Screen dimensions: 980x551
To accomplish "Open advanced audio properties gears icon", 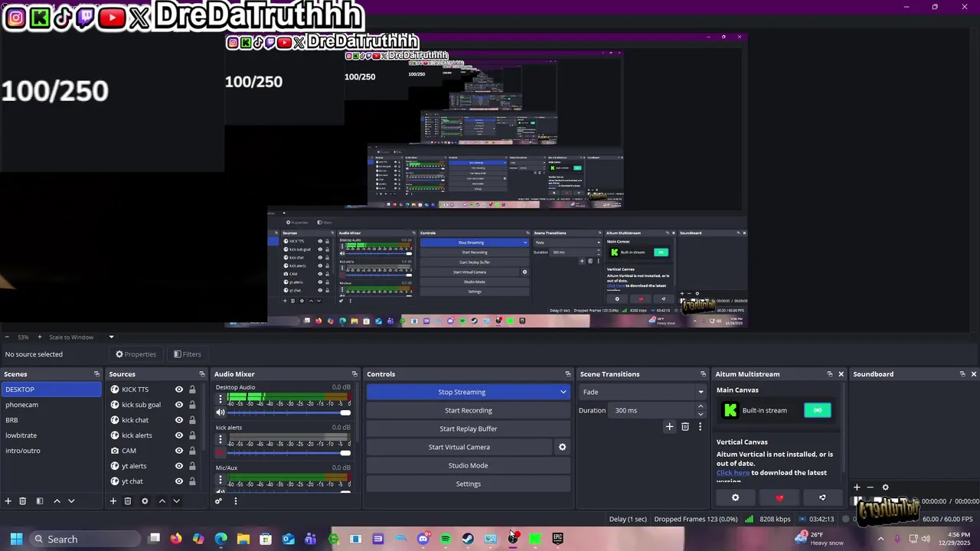I will (x=218, y=501).
